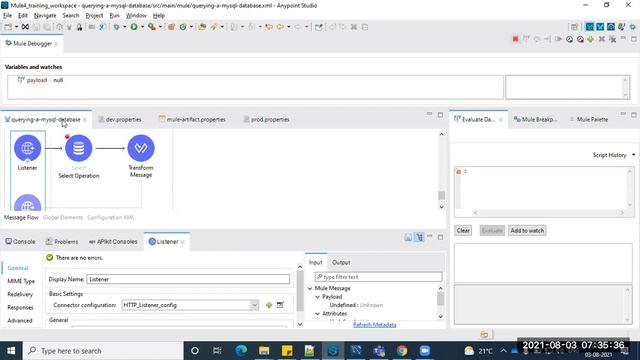Collapse the Payload tree node
Viewport: 640px width, 360px height.
(x=318, y=297)
